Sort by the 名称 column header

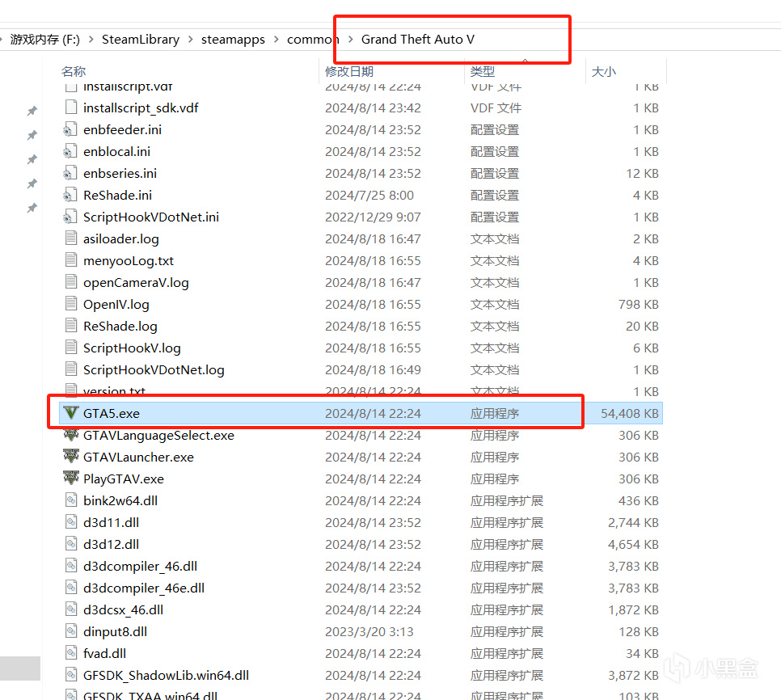coord(74,72)
